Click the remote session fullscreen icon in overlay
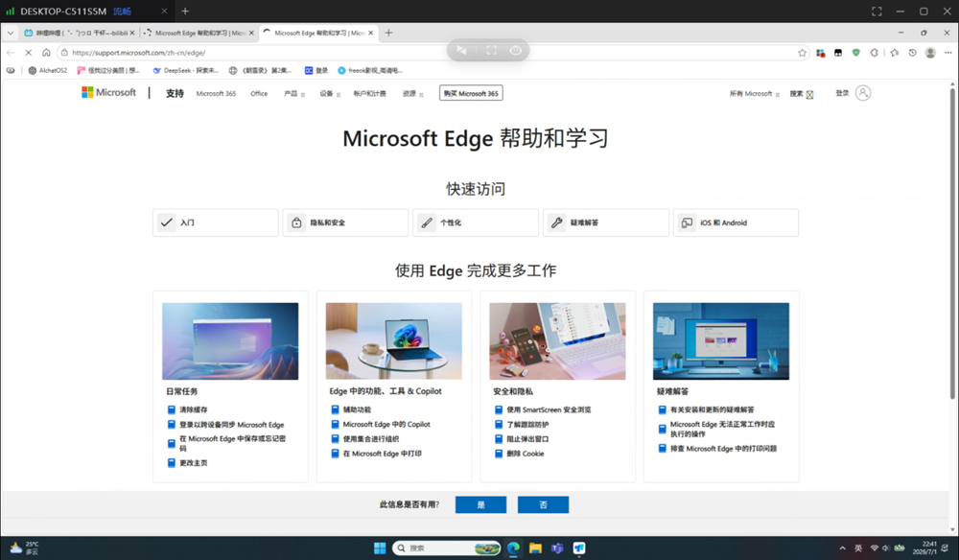The image size is (959, 560). pos(491,50)
